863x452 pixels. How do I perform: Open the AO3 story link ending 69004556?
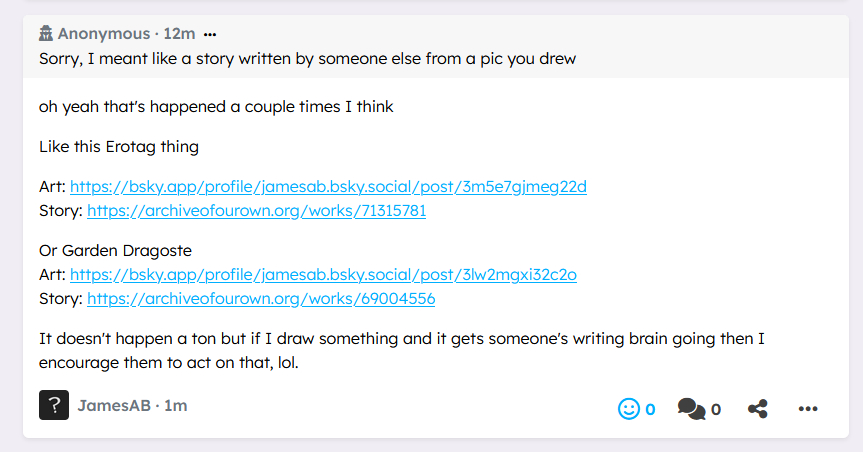click(x=261, y=299)
